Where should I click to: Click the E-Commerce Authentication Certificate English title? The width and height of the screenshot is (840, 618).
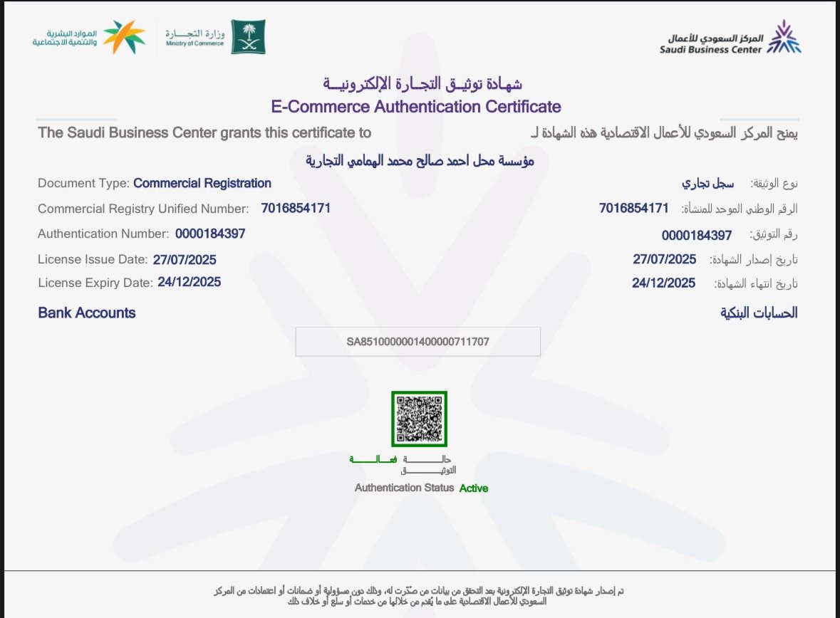pos(416,107)
